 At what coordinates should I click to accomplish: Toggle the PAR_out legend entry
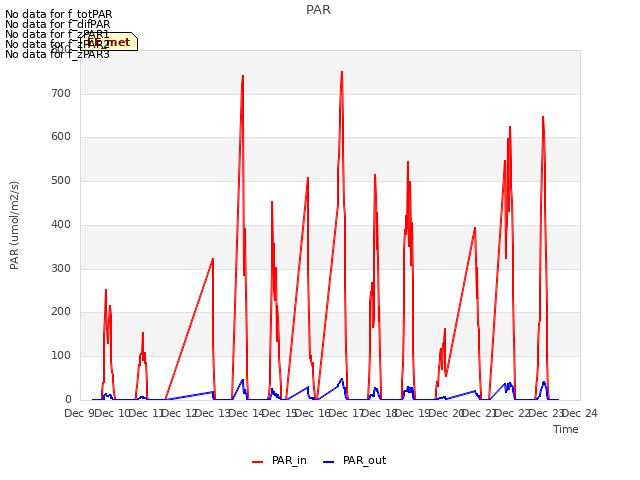[x=355, y=460]
